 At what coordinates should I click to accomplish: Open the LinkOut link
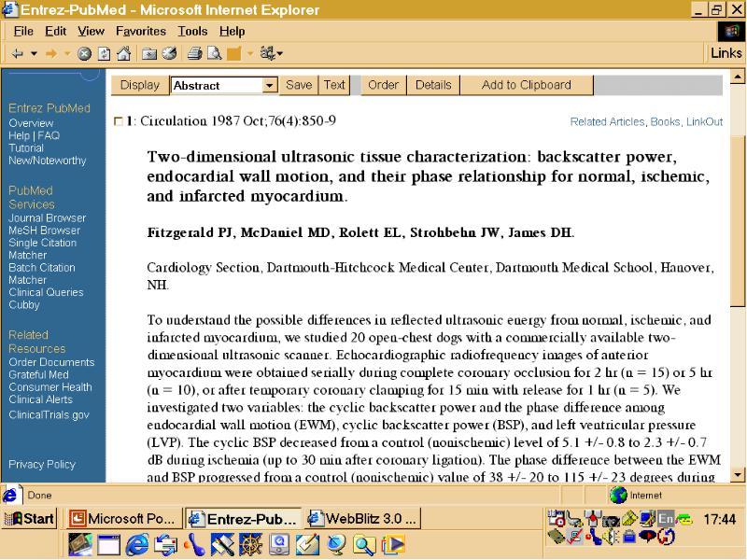tap(704, 122)
